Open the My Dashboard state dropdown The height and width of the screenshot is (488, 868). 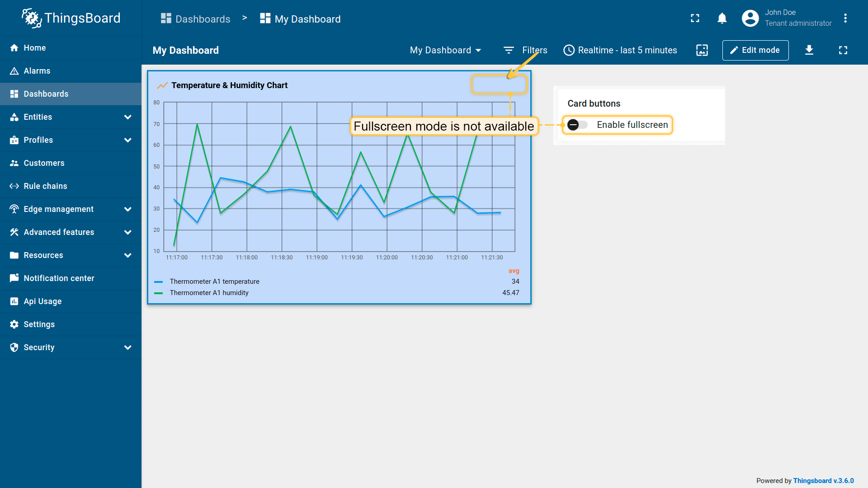(445, 50)
